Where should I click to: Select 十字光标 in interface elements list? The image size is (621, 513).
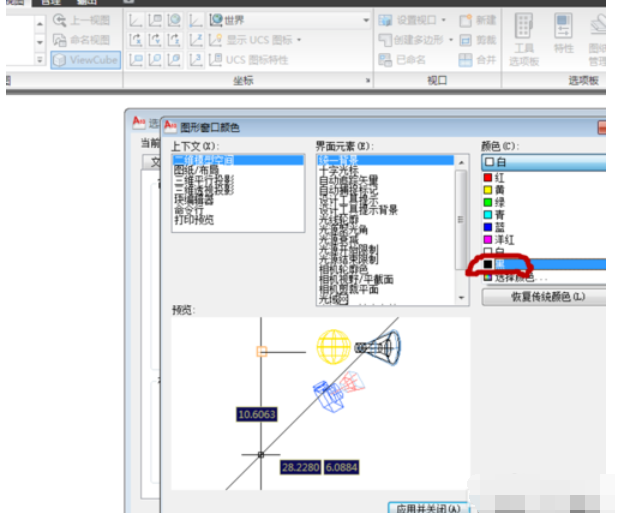[x=340, y=169]
